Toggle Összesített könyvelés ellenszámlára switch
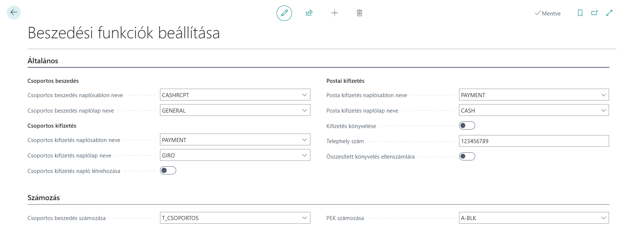644x234 pixels. click(467, 157)
